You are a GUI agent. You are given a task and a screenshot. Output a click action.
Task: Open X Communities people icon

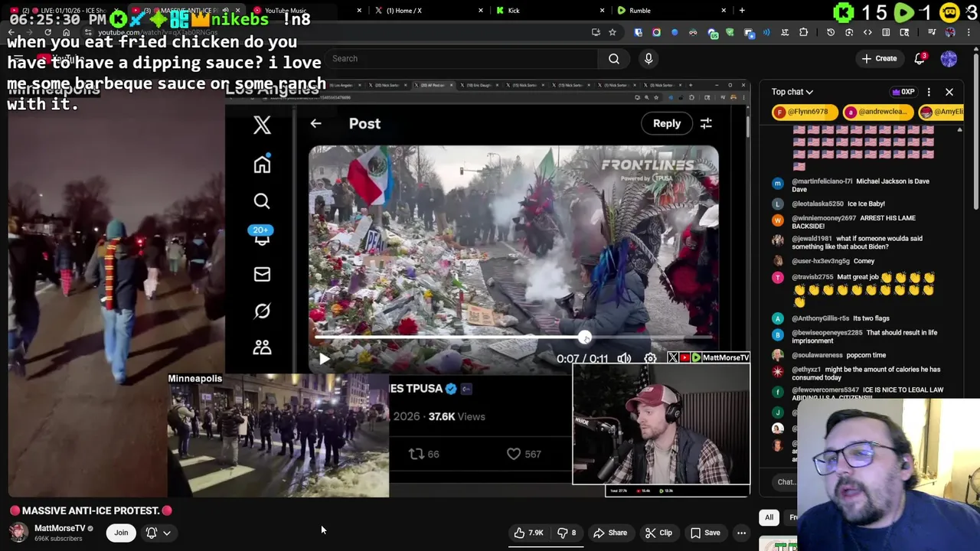(262, 347)
